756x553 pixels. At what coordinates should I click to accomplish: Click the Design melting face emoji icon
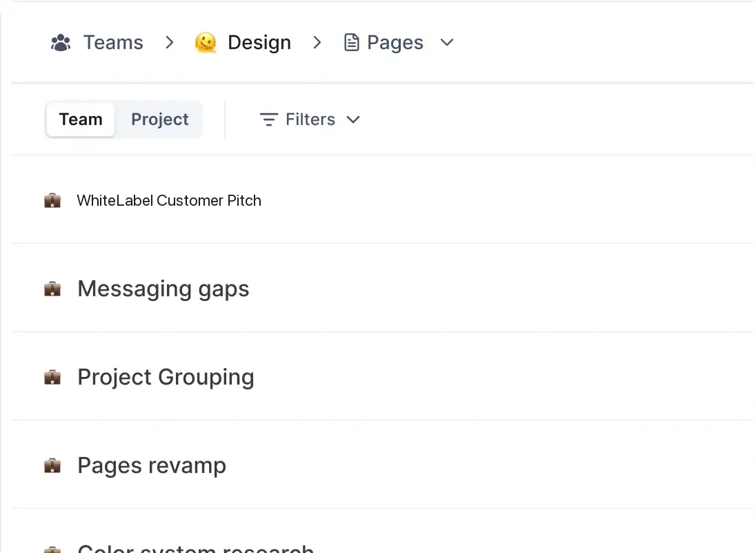[x=206, y=43]
